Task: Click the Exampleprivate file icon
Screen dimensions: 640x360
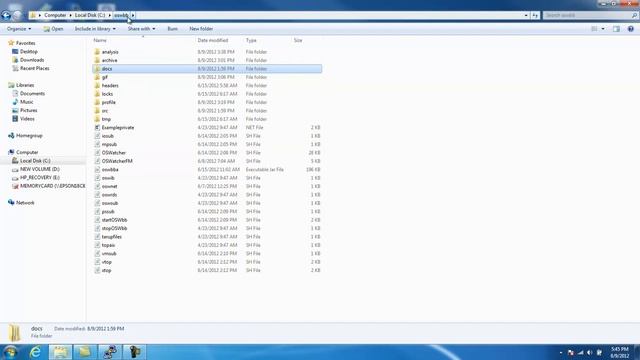Action: point(97,127)
